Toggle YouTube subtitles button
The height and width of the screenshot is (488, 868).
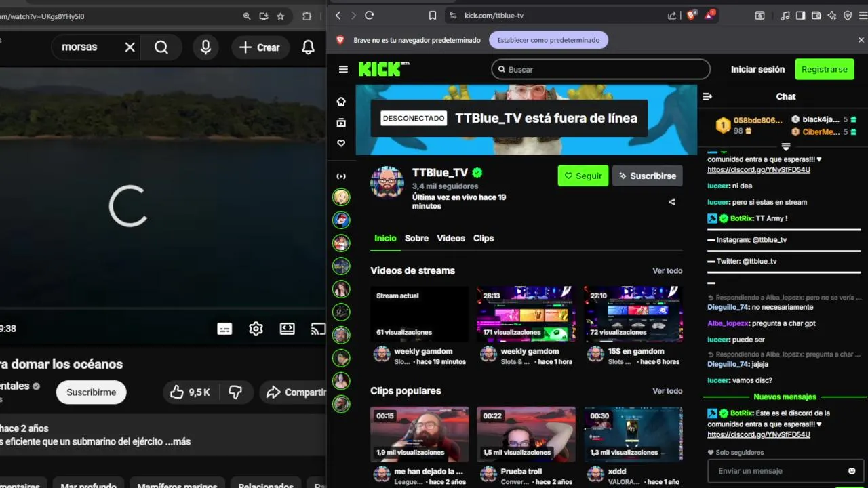224,329
